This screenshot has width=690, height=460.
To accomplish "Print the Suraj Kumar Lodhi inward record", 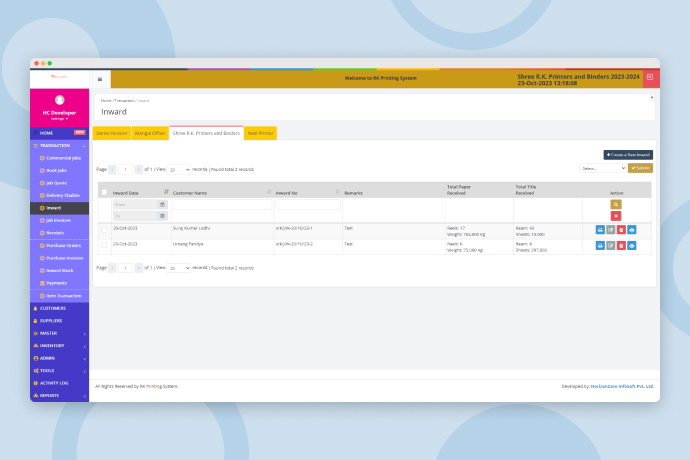I will (x=600, y=230).
